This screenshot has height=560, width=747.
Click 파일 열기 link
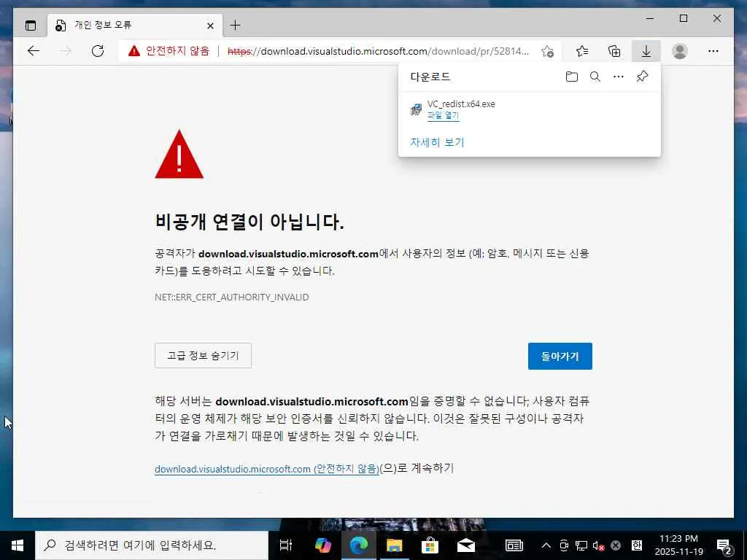coord(443,115)
